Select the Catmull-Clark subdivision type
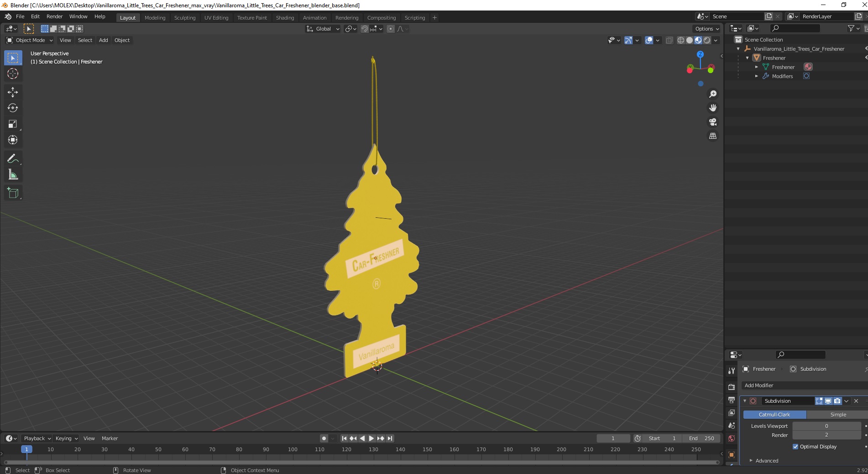 pyautogui.click(x=774, y=415)
